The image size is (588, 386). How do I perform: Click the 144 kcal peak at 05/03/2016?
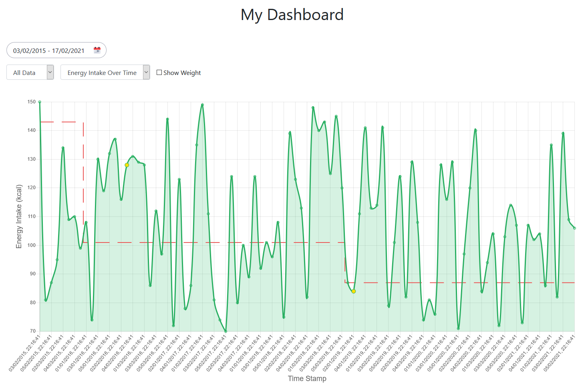click(167, 119)
